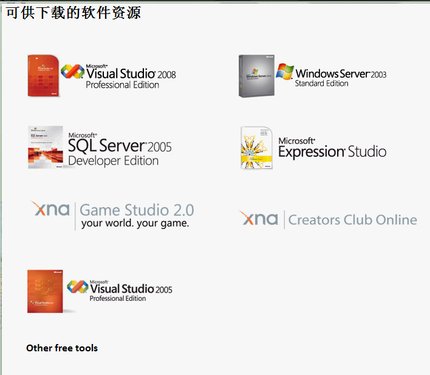430x375 pixels.
Task: Open Visual Studio 2008 Professional Edition link
Action: 131,77
